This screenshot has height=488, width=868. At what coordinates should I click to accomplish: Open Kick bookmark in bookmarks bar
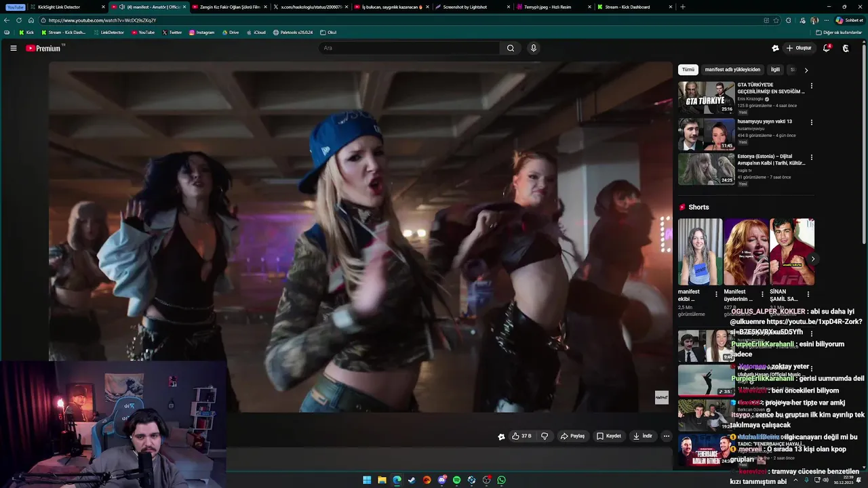pos(26,33)
